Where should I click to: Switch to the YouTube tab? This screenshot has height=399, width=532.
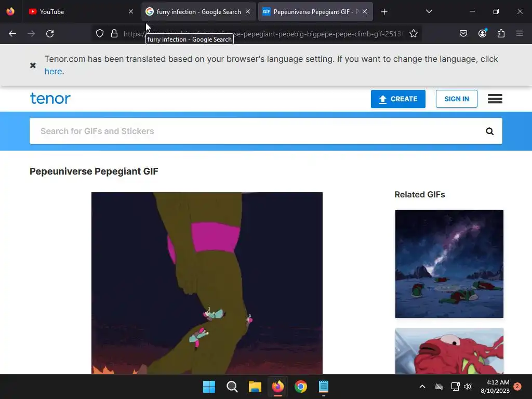click(x=82, y=11)
